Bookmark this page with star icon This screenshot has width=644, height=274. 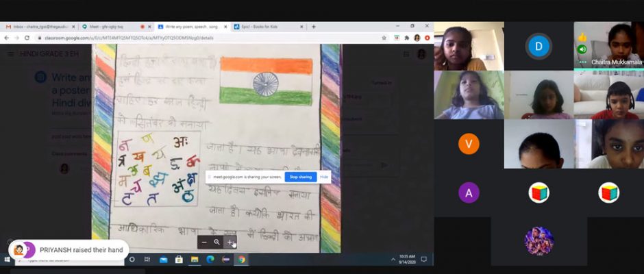point(384,38)
